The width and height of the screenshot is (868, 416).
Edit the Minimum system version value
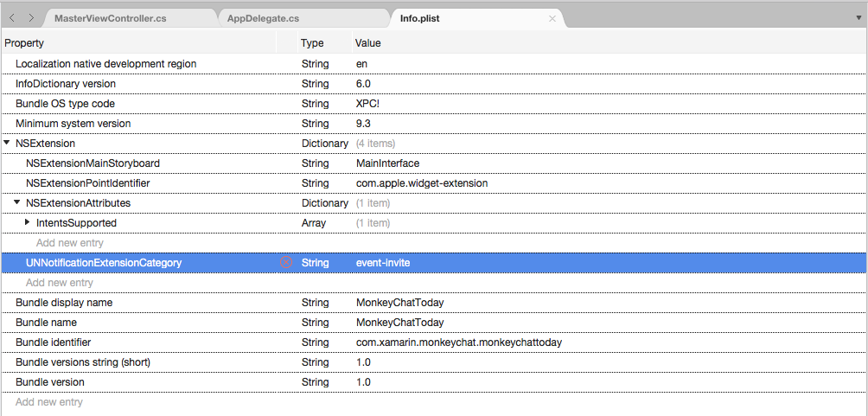click(x=365, y=124)
